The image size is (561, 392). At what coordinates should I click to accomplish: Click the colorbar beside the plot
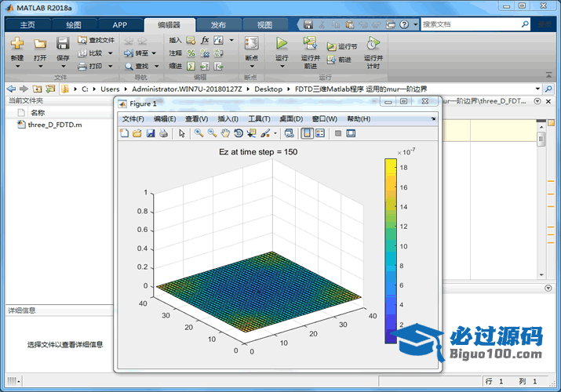tap(390, 250)
